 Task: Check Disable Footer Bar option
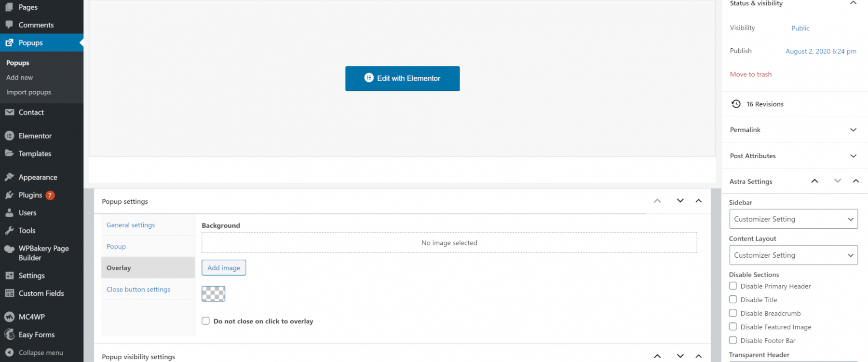coord(733,340)
